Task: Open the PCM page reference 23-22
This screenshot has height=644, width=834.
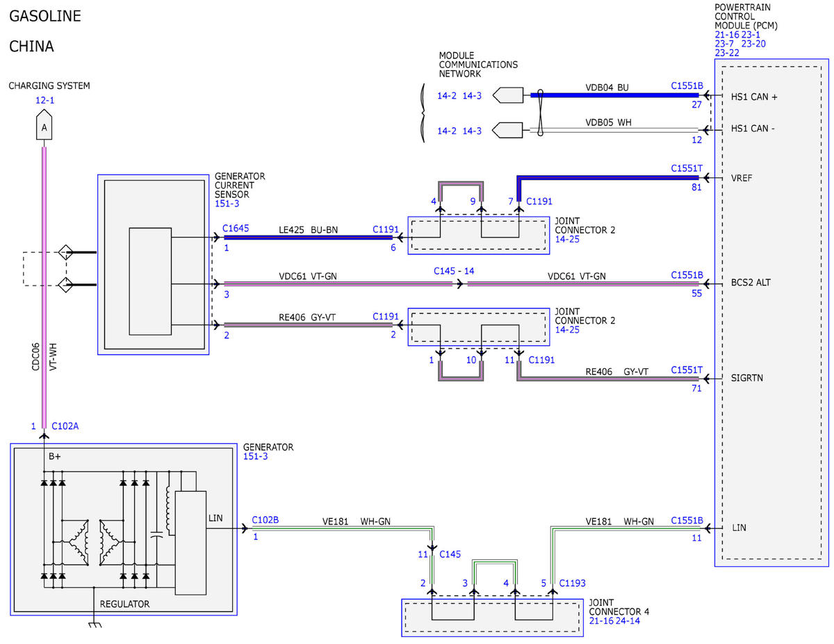Action: (x=726, y=53)
